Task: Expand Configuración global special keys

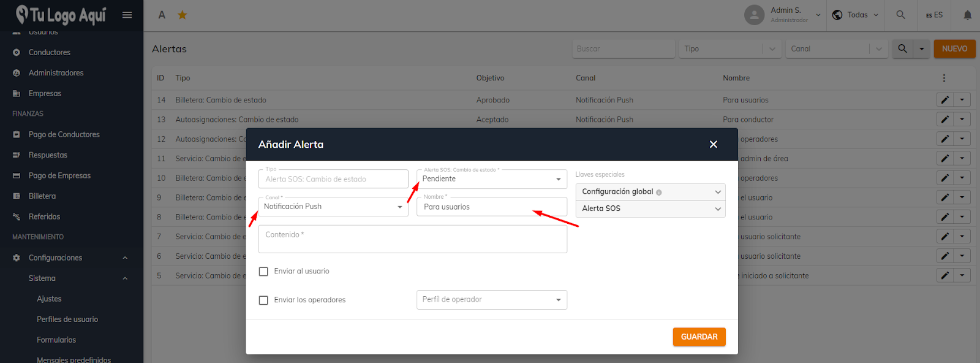Action: tap(650, 192)
